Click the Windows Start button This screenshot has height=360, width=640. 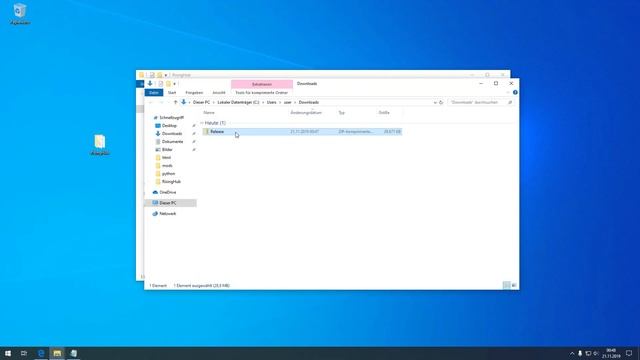[8, 353]
